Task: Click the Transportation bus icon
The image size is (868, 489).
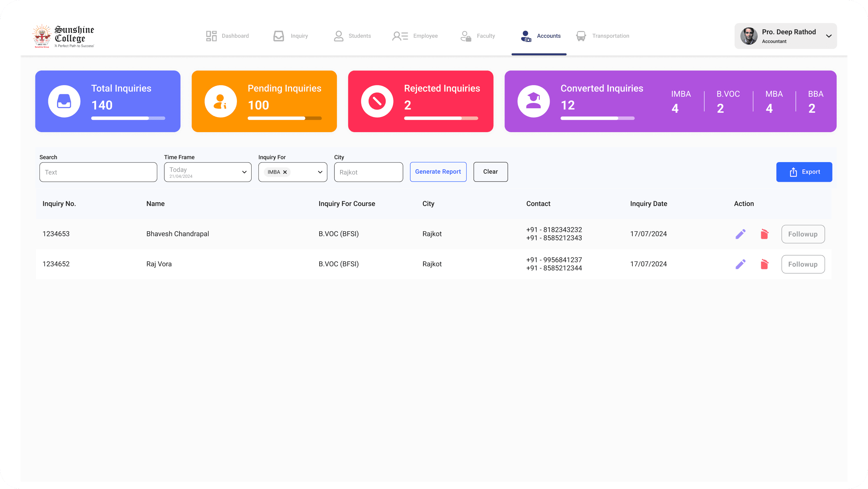Action: click(x=581, y=36)
